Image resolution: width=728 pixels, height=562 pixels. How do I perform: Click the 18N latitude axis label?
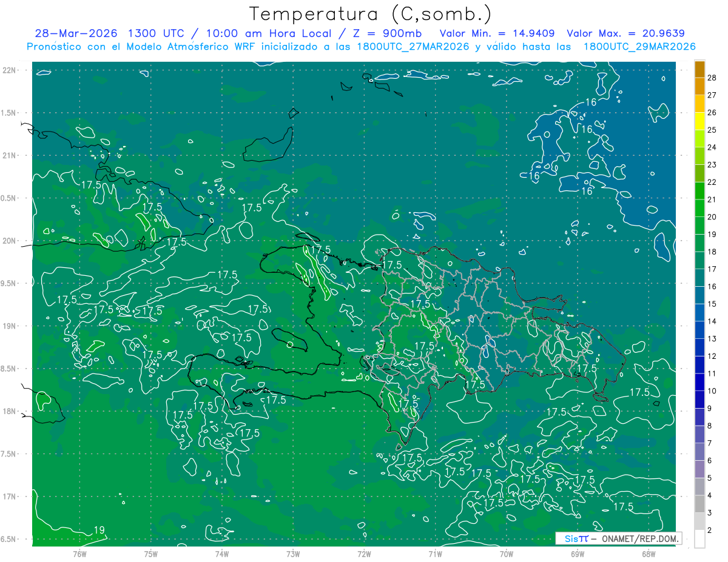tap(10, 411)
